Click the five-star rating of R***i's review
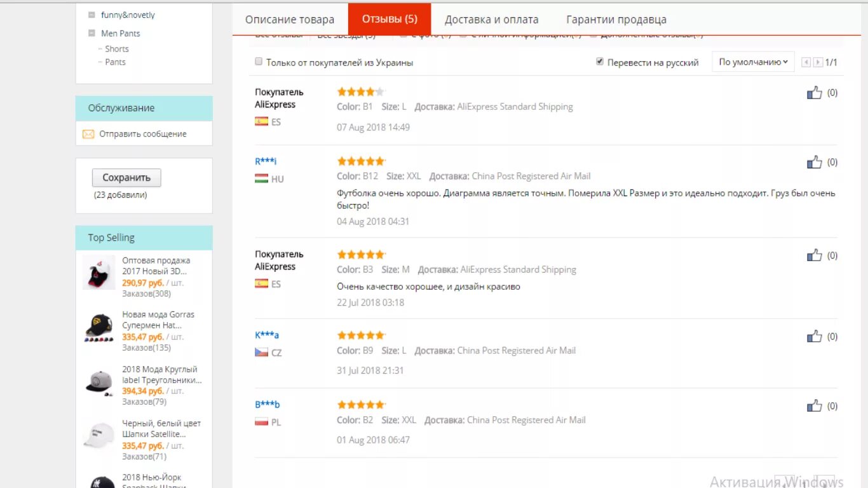868x488 pixels. 361,161
